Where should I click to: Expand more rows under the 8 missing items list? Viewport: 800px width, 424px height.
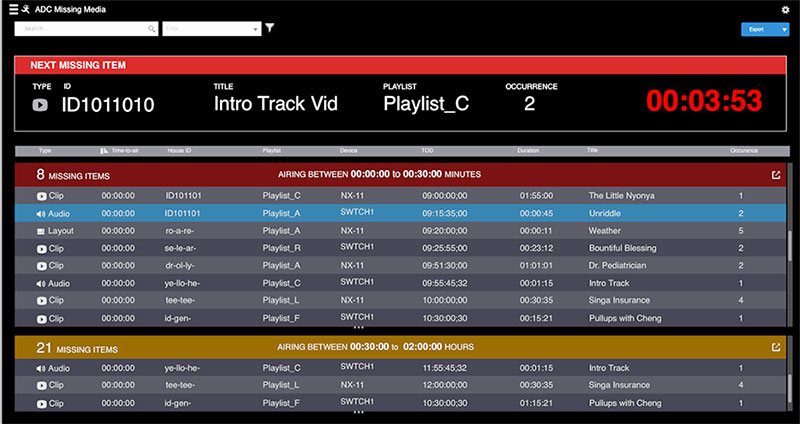click(357, 327)
